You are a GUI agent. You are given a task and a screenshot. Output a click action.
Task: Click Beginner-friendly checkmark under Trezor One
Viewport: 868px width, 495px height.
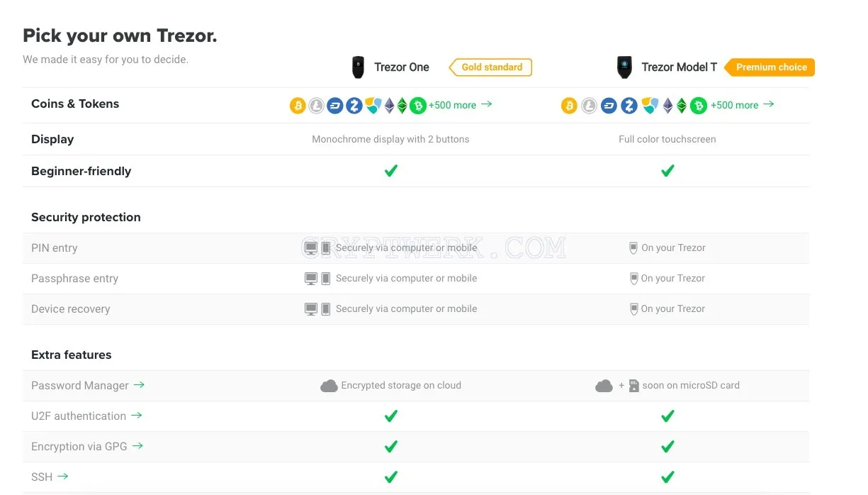click(x=390, y=171)
